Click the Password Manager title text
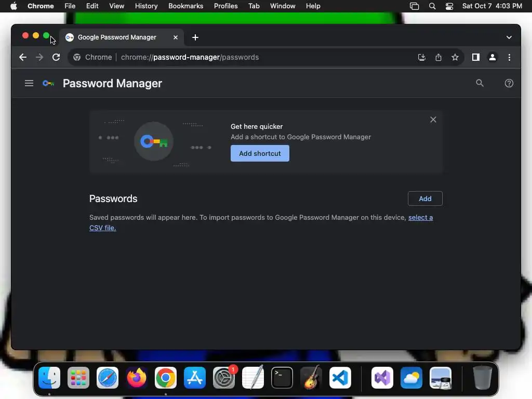Screen dimensions: 532x399 tap(112, 84)
